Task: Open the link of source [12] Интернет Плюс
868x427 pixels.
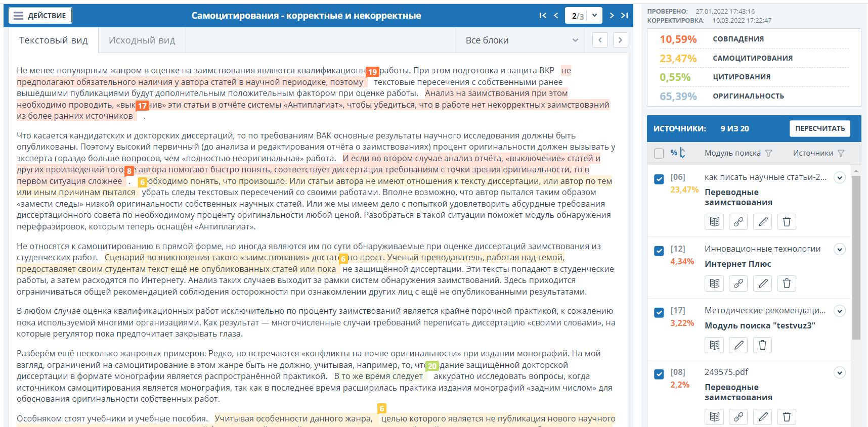Action: point(739,283)
